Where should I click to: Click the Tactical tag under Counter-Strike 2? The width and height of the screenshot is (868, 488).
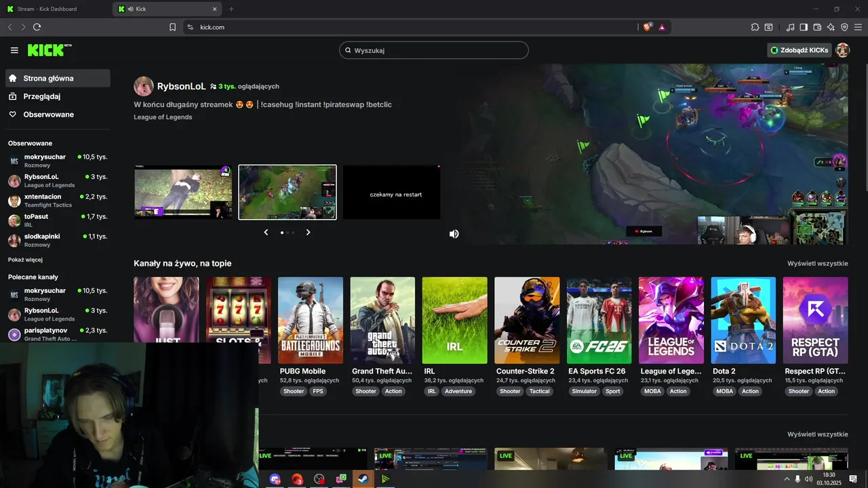[x=539, y=391]
